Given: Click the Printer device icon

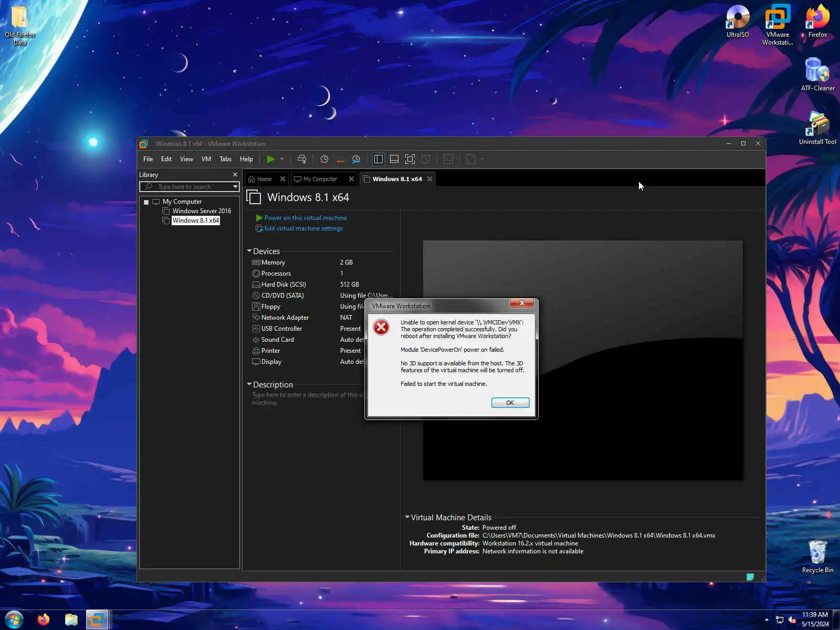Looking at the screenshot, I should [256, 351].
